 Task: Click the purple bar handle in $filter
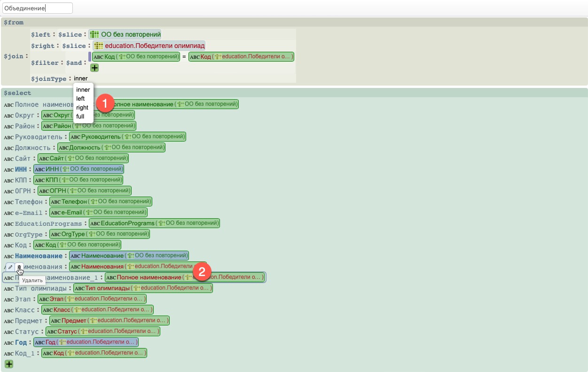coord(90,57)
